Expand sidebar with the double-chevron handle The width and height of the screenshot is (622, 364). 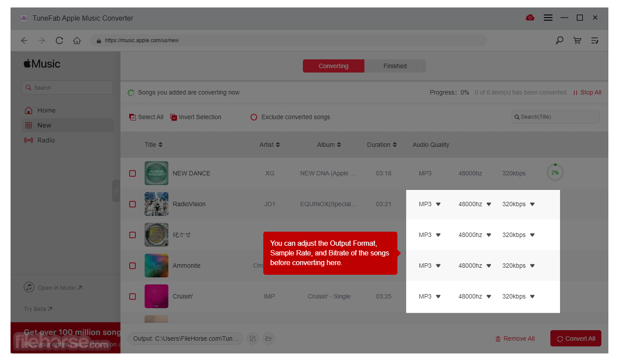[x=116, y=191]
